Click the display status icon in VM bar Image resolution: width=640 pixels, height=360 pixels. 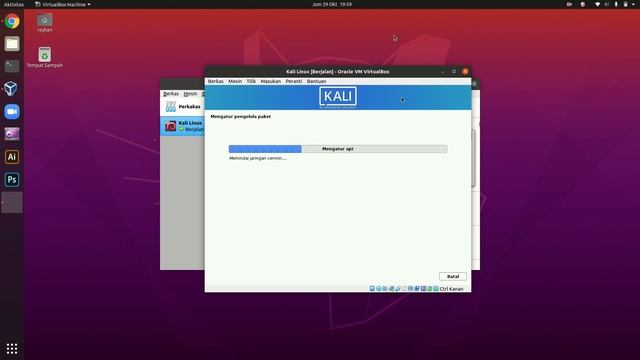click(411, 289)
